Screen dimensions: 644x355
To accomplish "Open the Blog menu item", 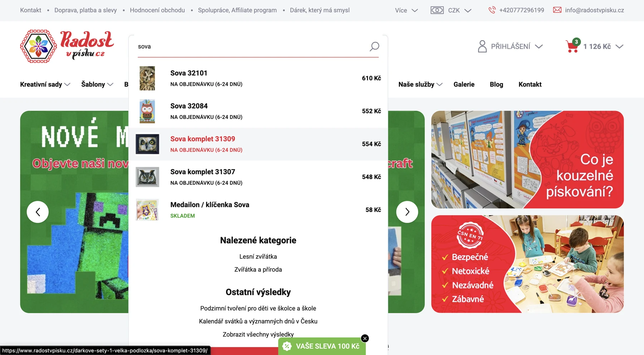I will [496, 85].
